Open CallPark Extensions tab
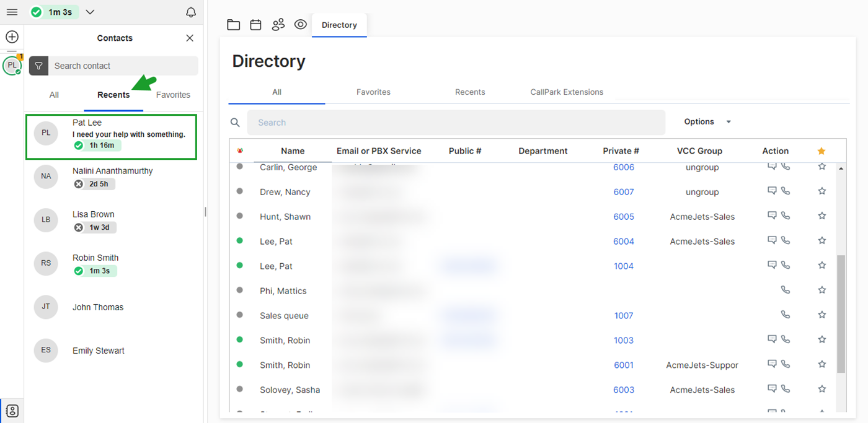Image resolution: width=868 pixels, height=423 pixels. pos(567,92)
